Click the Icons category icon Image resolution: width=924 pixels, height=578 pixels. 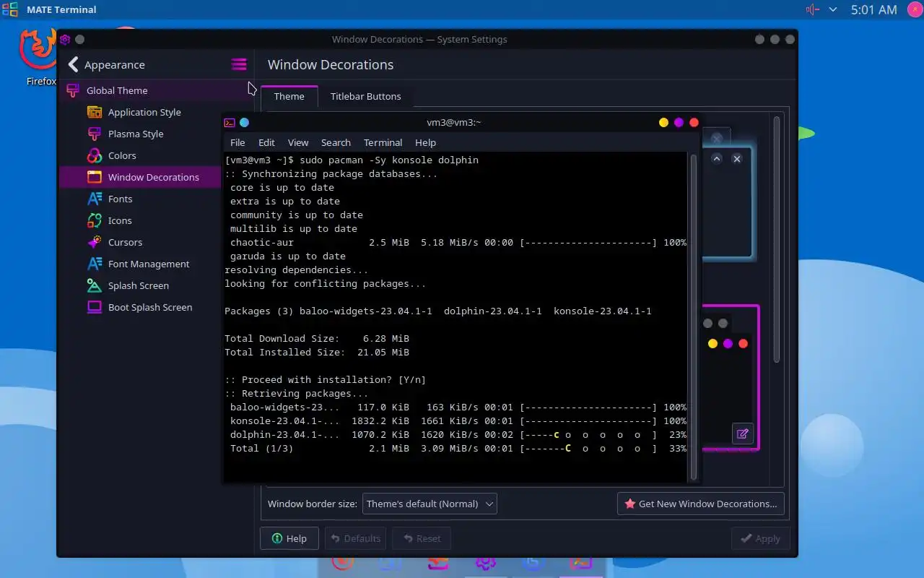(x=95, y=220)
